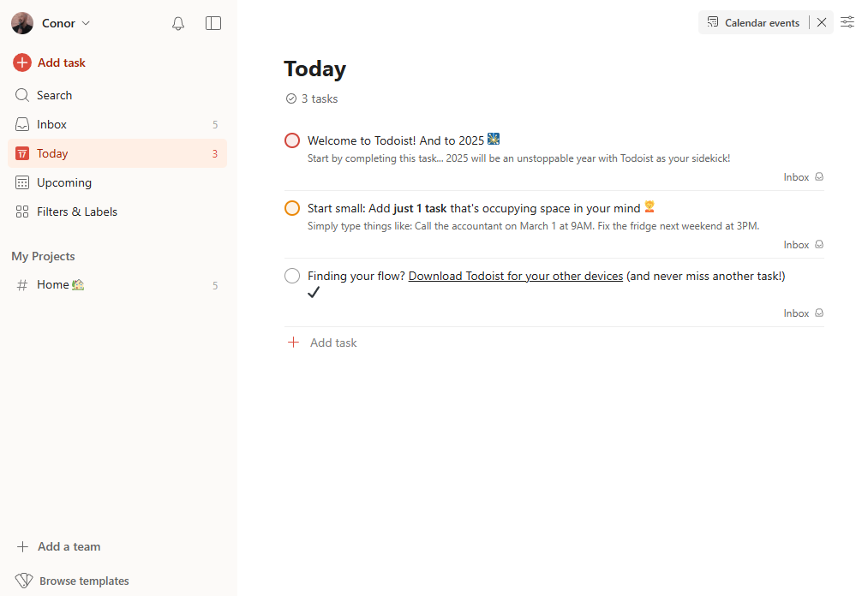
Task: Click the My Projects header
Action: (x=43, y=256)
